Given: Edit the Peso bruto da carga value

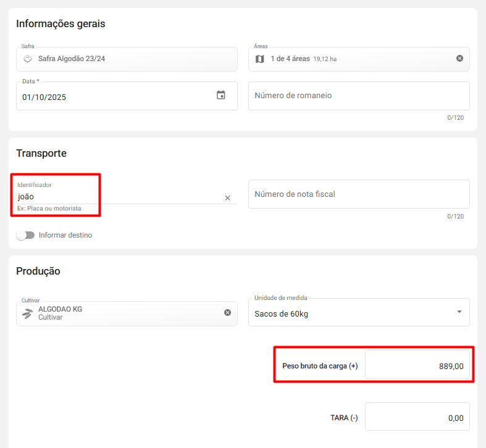Looking at the screenshot, I should click(417, 365).
